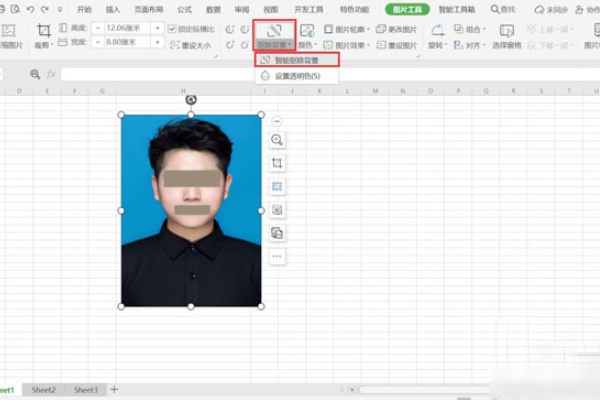Open the 图片效果 effects dropdown
Screen dimensions: 600x400
click(347, 45)
